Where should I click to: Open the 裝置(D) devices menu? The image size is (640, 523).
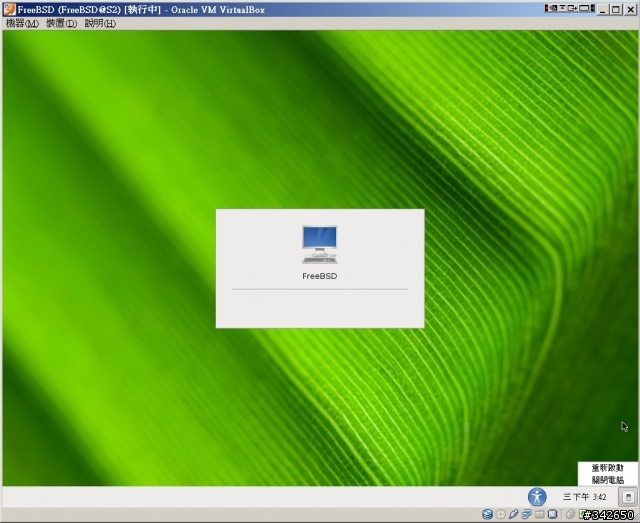(61, 23)
